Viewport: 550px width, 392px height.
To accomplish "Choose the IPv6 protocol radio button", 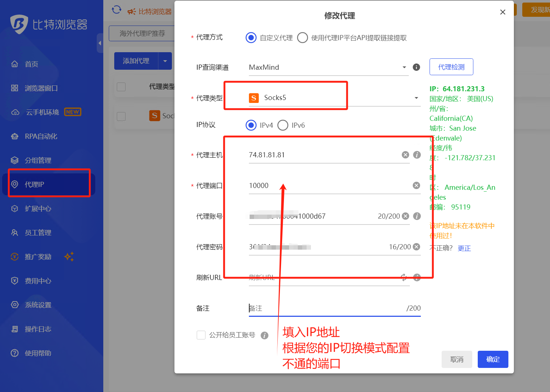I will tap(283, 125).
